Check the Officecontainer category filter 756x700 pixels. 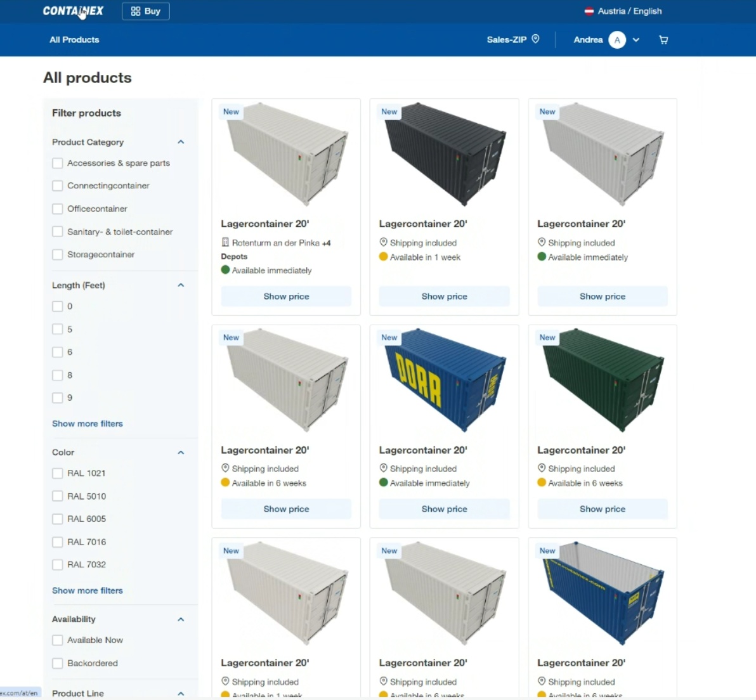pos(57,209)
